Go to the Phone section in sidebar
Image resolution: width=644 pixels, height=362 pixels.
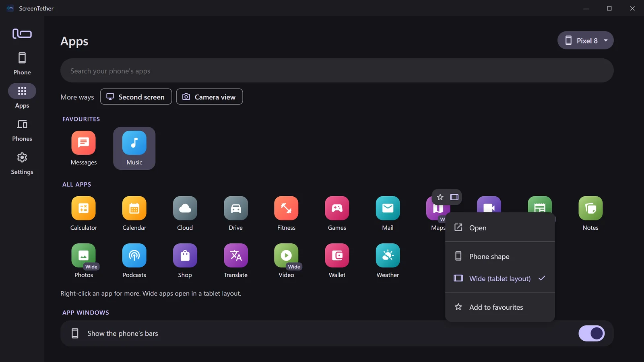click(22, 64)
